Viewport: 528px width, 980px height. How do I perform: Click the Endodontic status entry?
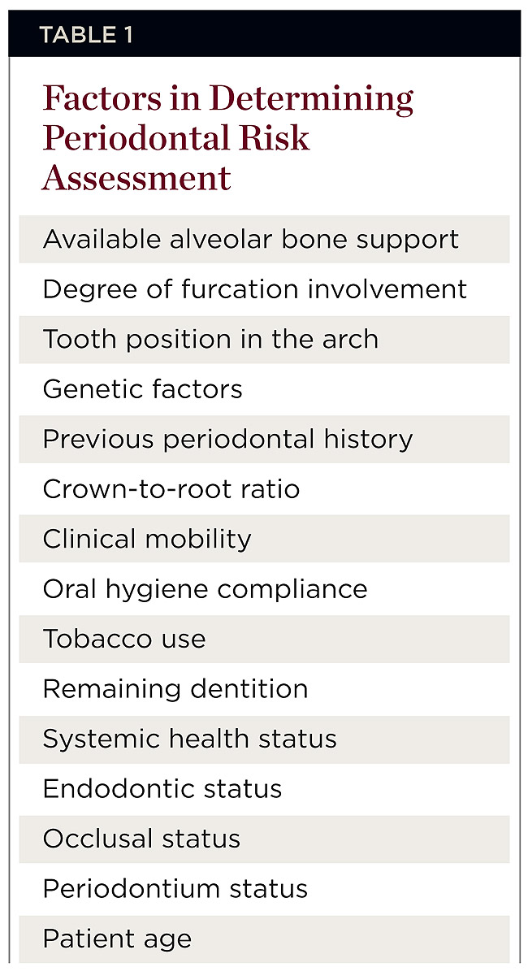point(162,789)
